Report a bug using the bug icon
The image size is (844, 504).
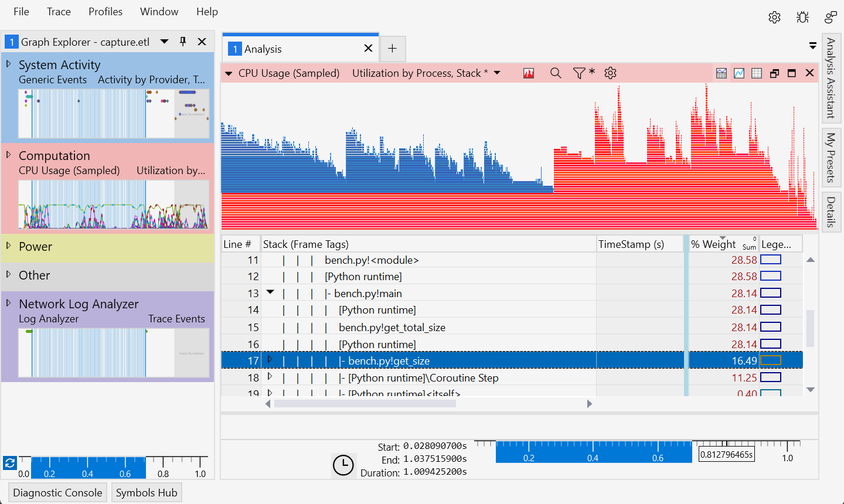click(x=802, y=17)
